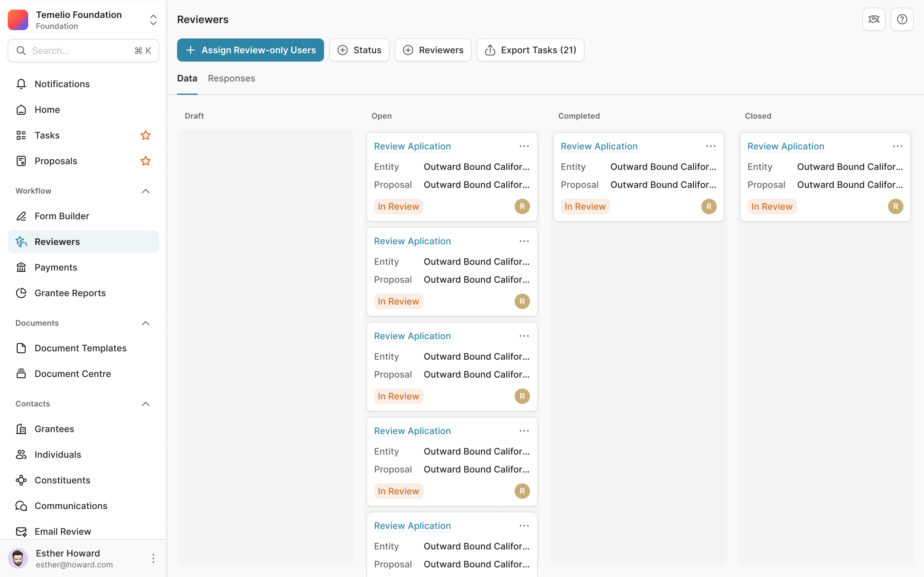
Task: Click the sidebar Search field
Action: tap(80, 51)
